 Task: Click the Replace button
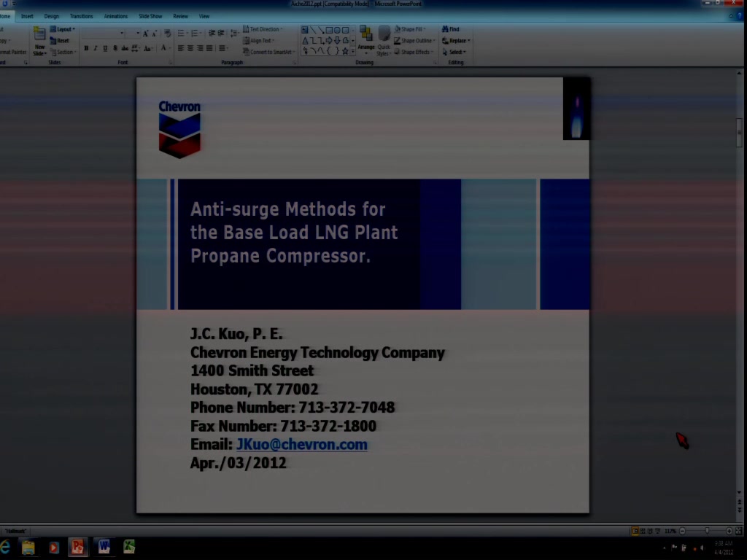(x=456, y=41)
